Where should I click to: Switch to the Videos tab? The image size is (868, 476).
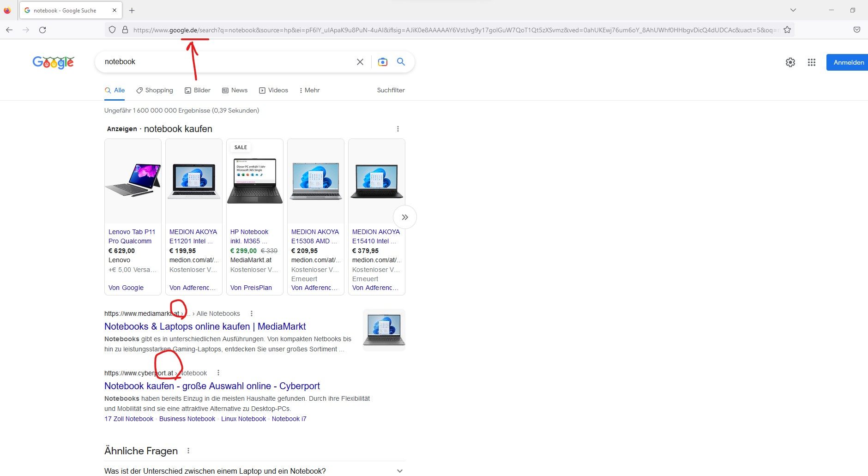(x=273, y=90)
